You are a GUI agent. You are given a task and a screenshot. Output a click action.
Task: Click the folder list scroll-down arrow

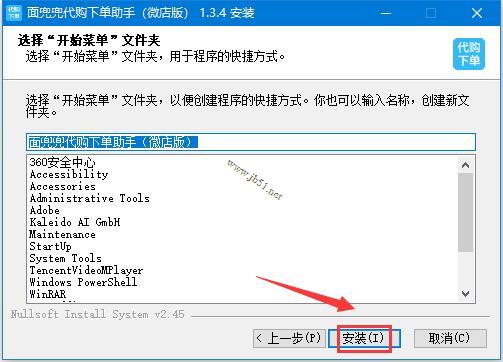[466, 294]
